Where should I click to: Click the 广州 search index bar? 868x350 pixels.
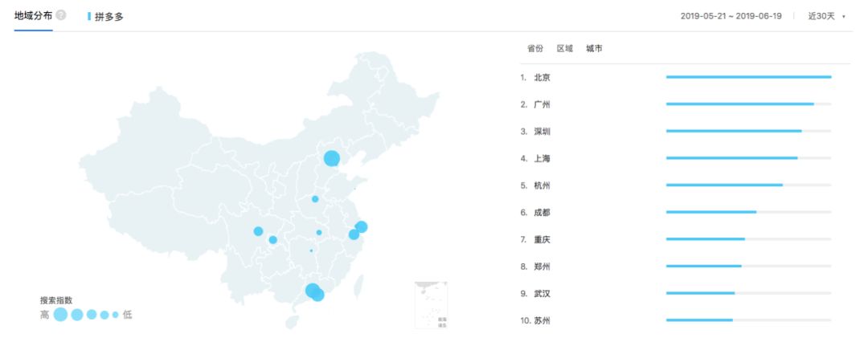(x=748, y=104)
